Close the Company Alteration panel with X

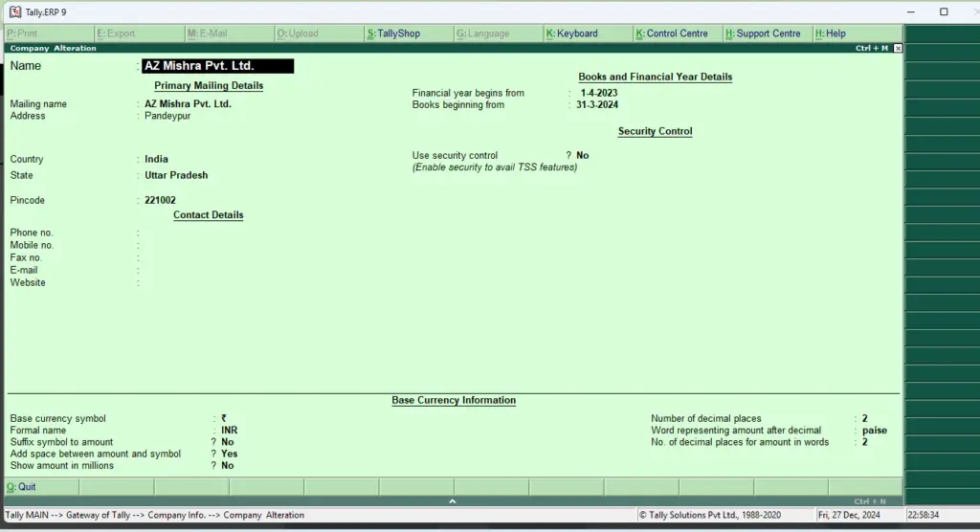[x=898, y=48]
